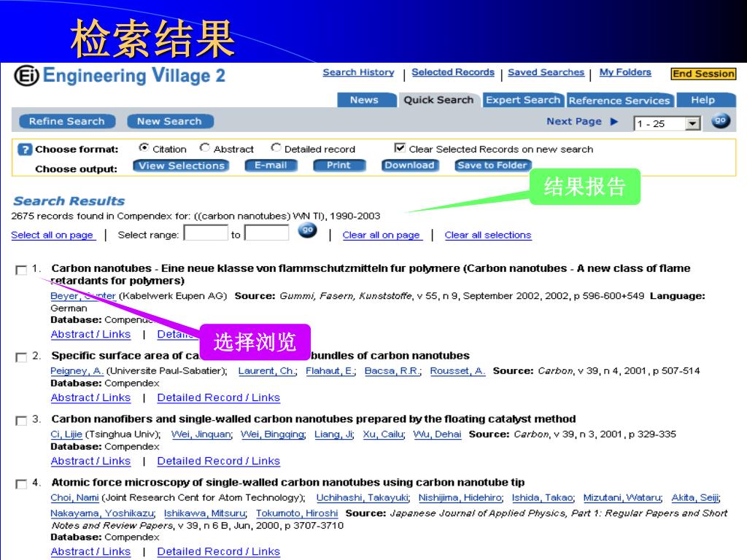Open Detailed Record / Links for result 3
Screen dimensions: 747x560
pos(219,461)
